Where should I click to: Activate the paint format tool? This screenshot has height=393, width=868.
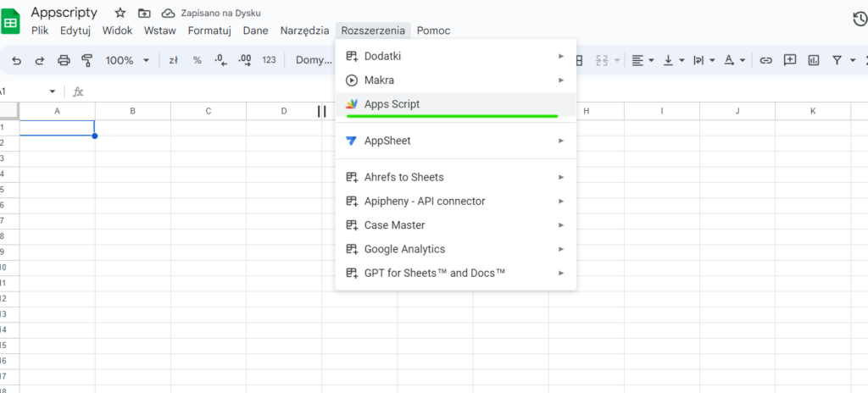point(87,60)
